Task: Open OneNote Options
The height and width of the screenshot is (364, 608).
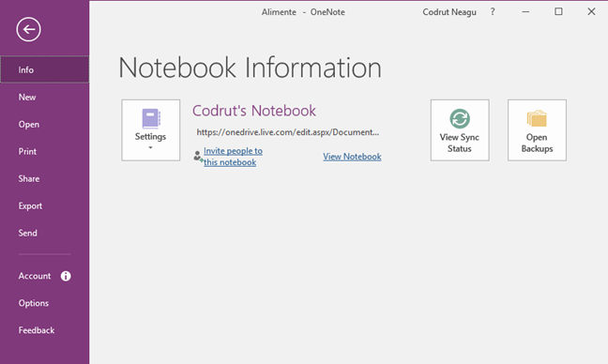Action: (45, 303)
